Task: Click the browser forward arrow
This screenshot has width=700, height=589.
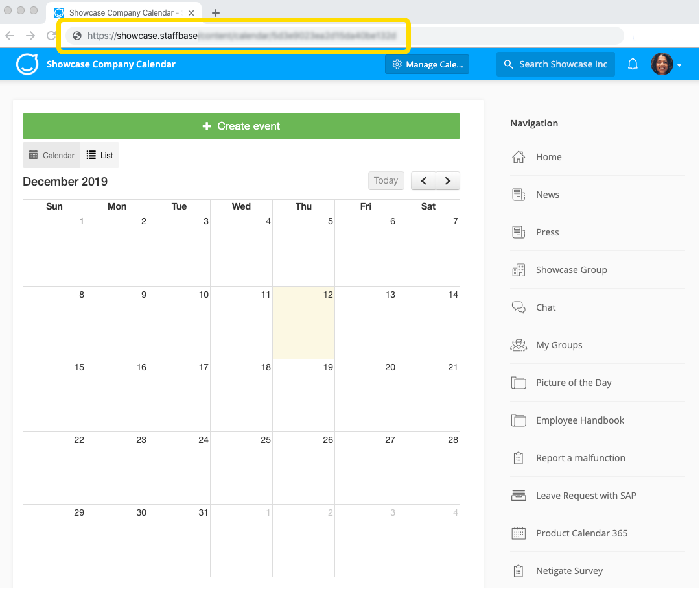Action: [x=30, y=36]
